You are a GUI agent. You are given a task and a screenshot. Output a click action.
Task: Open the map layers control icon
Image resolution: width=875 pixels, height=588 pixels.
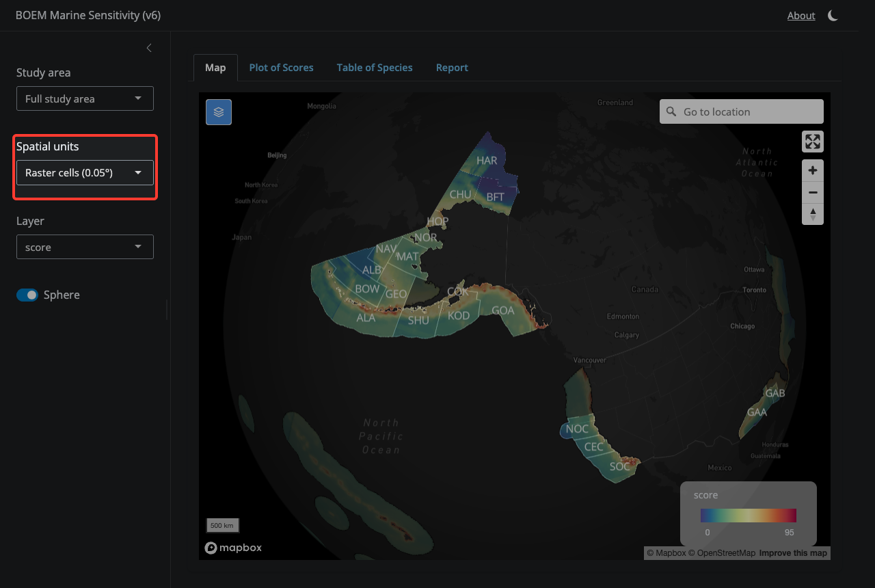pos(219,112)
